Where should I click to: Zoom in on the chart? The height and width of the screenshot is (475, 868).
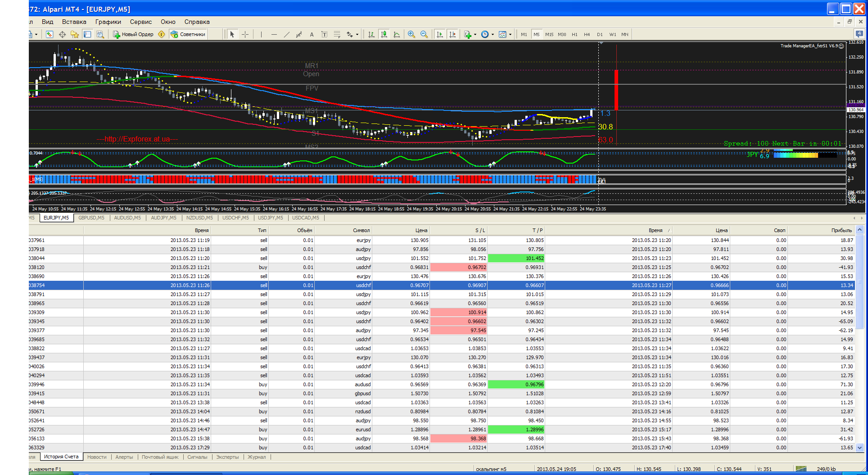pyautogui.click(x=411, y=34)
